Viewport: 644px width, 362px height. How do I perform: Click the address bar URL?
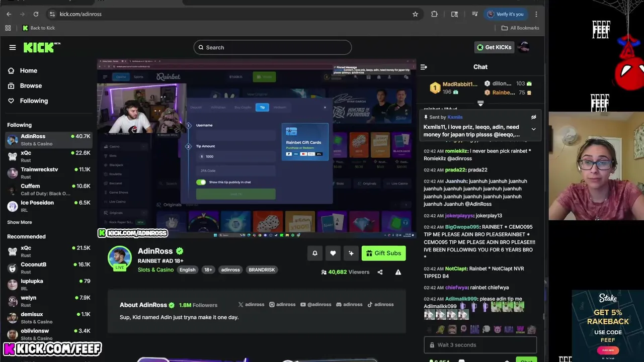point(80,14)
